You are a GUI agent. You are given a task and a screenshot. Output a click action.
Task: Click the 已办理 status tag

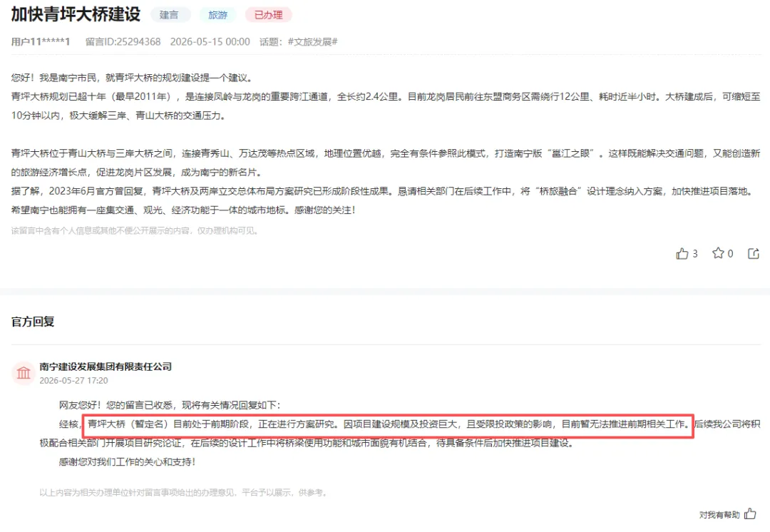[269, 15]
